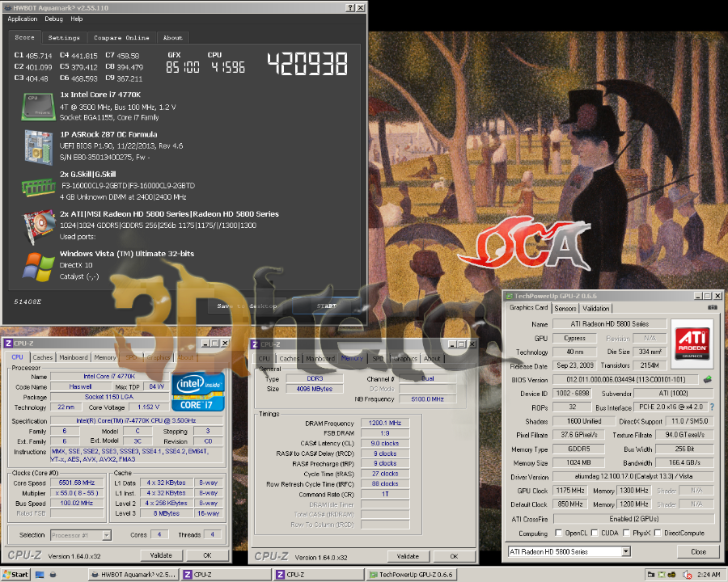Switch to CPU tab in right CPU-Z window
The height and width of the screenshot is (582, 728).
[x=264, y=358]
